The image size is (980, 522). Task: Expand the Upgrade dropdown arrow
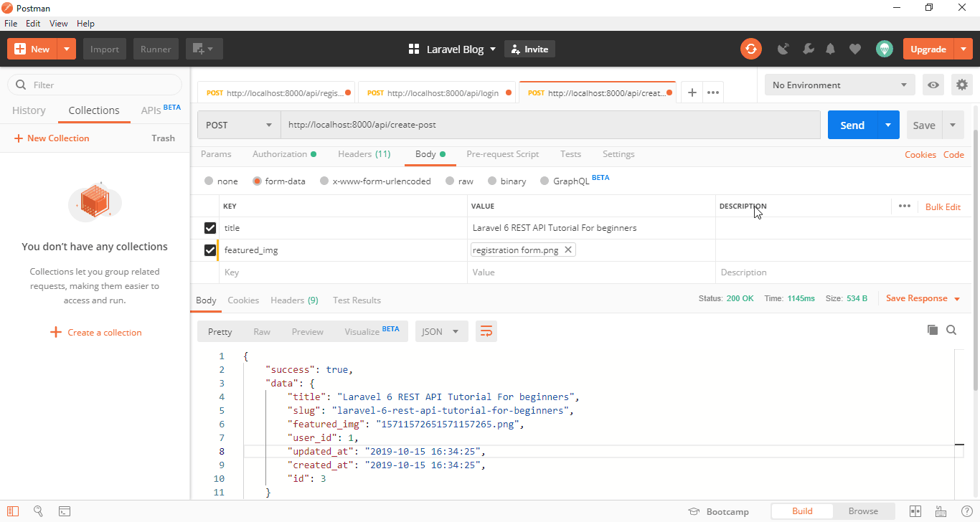(x=962, y=49)
